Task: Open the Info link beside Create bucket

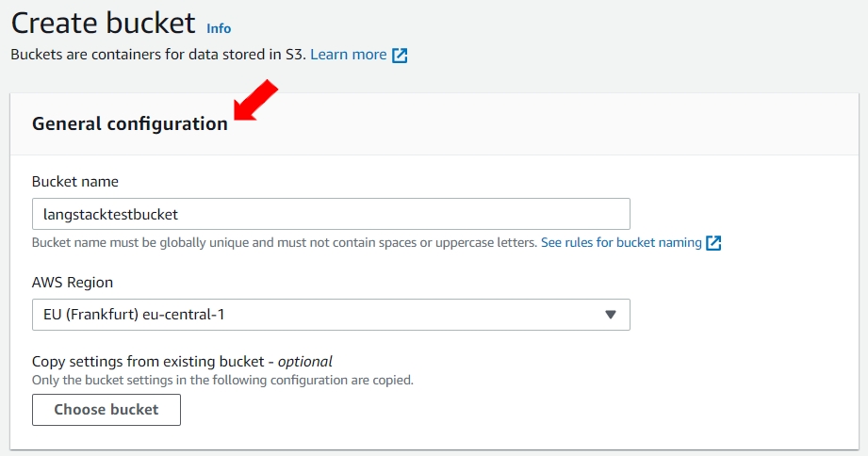Action: click(219, 28)
